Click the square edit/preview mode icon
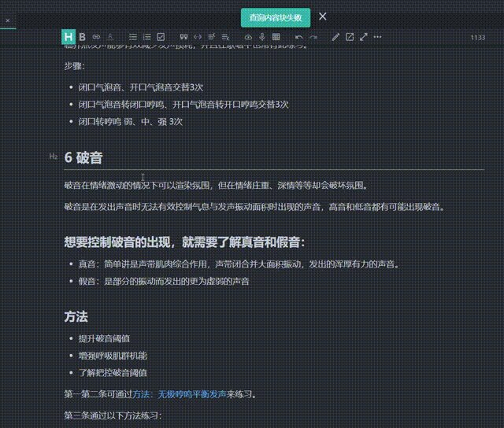The height and width of the screenshot is (428, 504). click(350, 37)
